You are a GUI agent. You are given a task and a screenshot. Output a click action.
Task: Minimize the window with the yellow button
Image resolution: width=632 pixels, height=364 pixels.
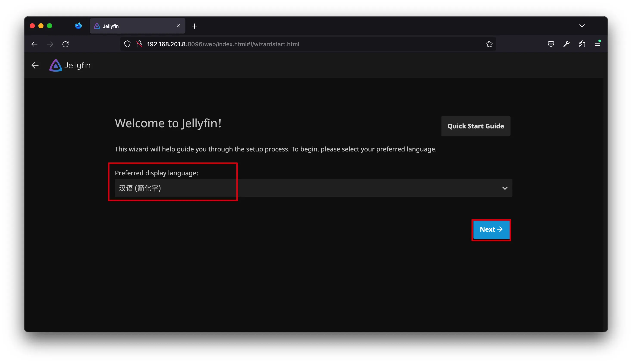[x=41, y=26]
